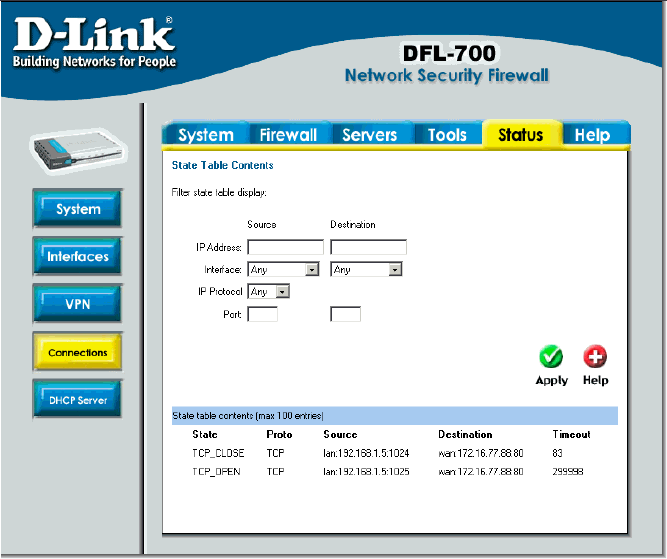This screenshot has width=667, height=559.
Task: Click the Source Port field
Action: tap(262, 314)
